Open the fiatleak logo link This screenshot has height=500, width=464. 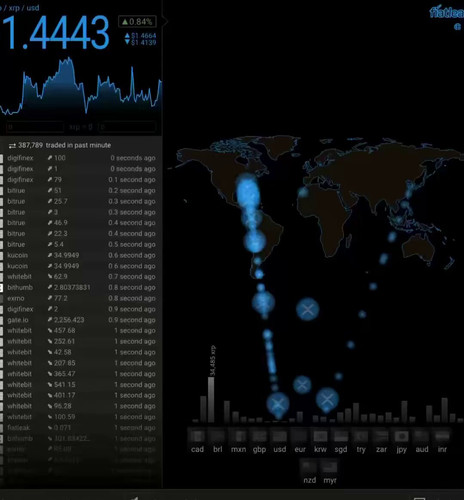(447, 13)
